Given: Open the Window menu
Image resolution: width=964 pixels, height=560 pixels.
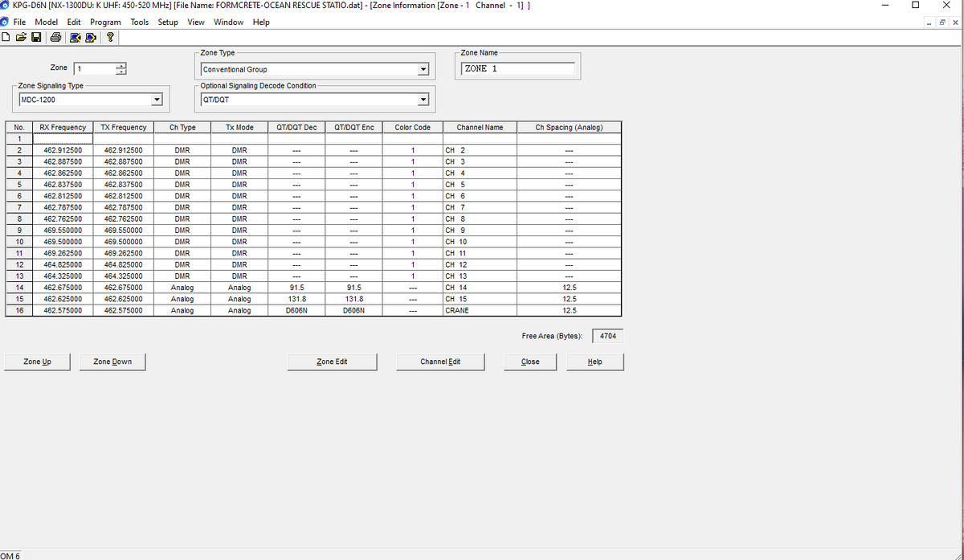Looking at the screenshot, I should point(229,22).
